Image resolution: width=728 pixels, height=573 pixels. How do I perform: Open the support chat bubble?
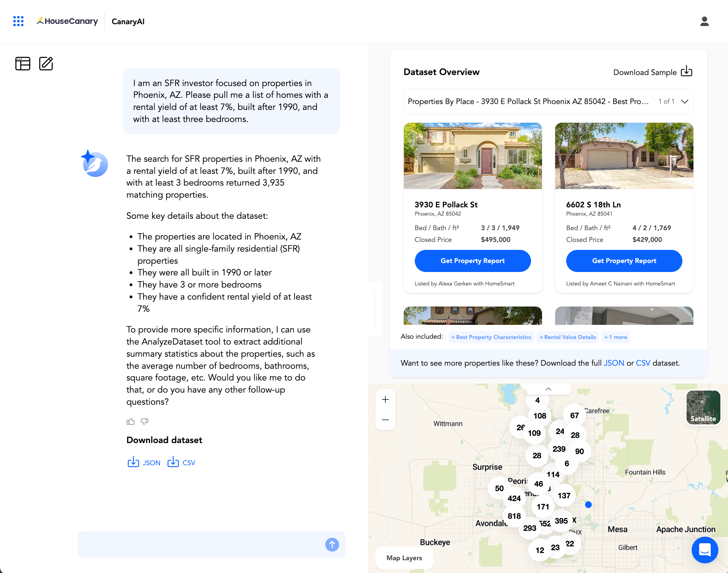705,550
